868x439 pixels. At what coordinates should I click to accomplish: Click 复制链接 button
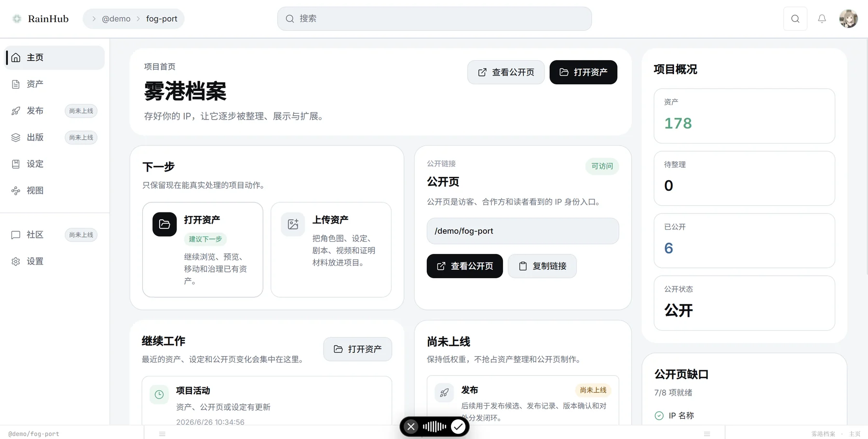[x=542, y=266]
